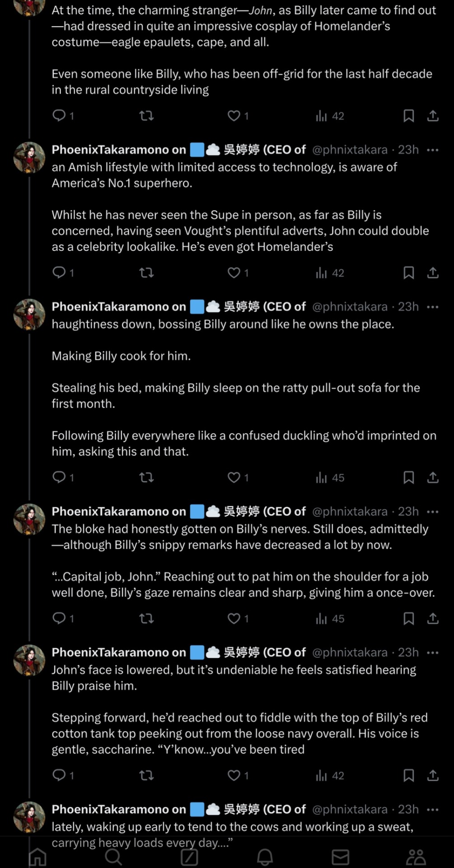
Task: Tap profile avatar beside 'haughtiness down' tweet
Action: (29, 315)
